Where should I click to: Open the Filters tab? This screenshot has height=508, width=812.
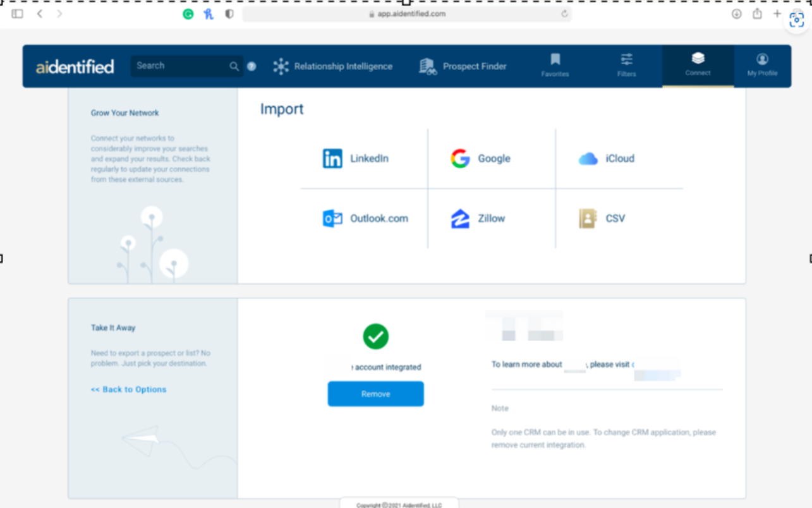(626, 66)
